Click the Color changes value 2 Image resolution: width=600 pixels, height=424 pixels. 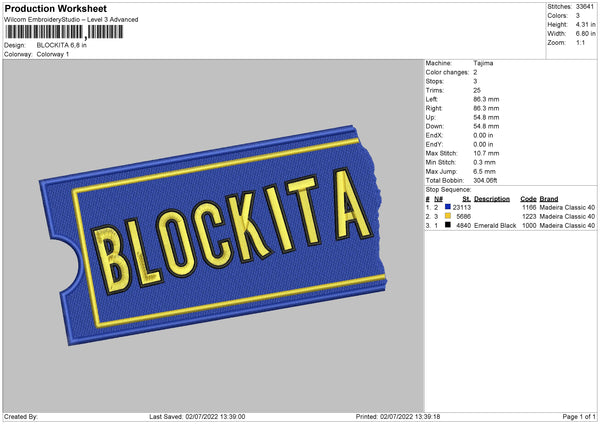pos(475,72)
